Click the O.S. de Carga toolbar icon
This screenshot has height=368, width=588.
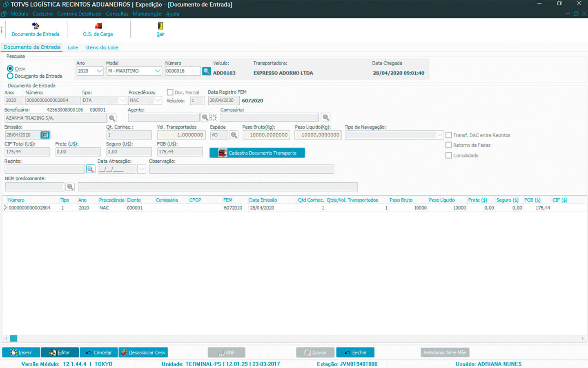[x=98, y=26]
